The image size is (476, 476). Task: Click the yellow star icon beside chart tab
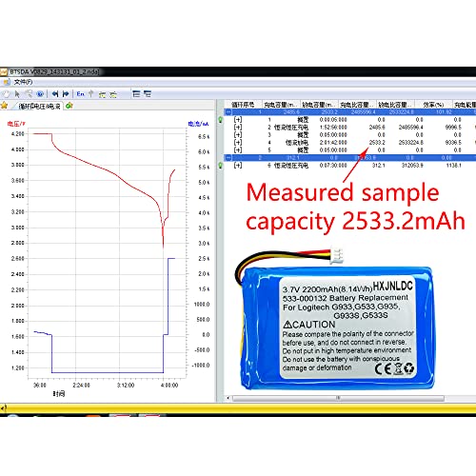click(x=4, y=105)
